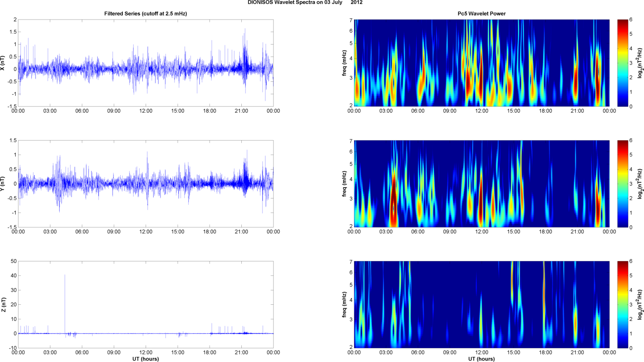
Task: Click the 12:00 tick under the Z series plot
Action: coord(146,352)
